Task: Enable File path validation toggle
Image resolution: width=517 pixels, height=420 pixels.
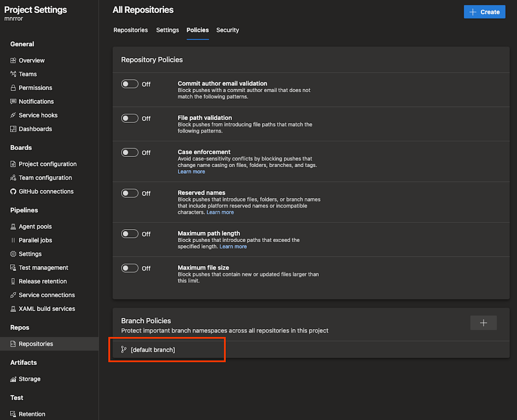Action: pos(130,118)
